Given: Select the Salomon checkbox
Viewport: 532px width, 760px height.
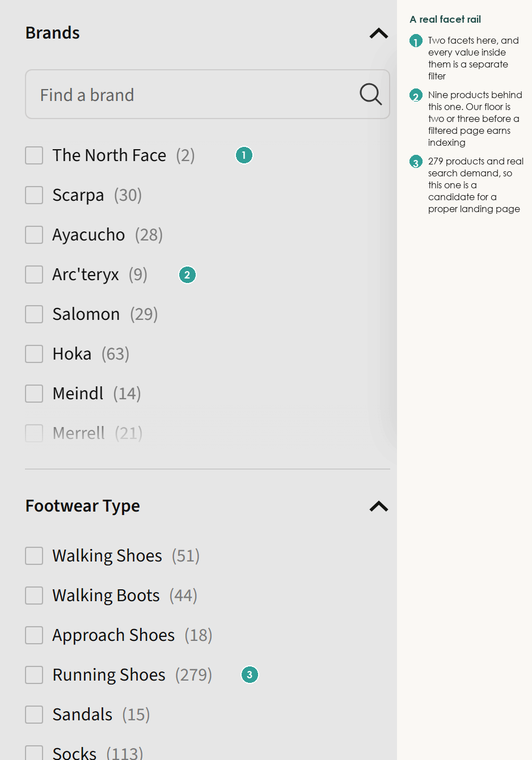Looking at the screenshot, I should click(x=34, y=314).
